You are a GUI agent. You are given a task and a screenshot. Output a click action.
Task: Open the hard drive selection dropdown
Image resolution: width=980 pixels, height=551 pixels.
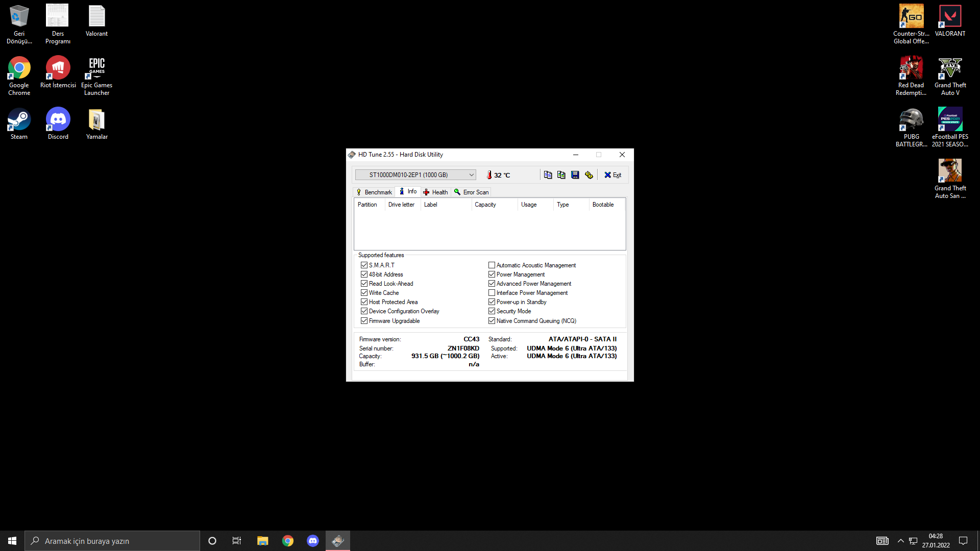[x=471, y=174]
